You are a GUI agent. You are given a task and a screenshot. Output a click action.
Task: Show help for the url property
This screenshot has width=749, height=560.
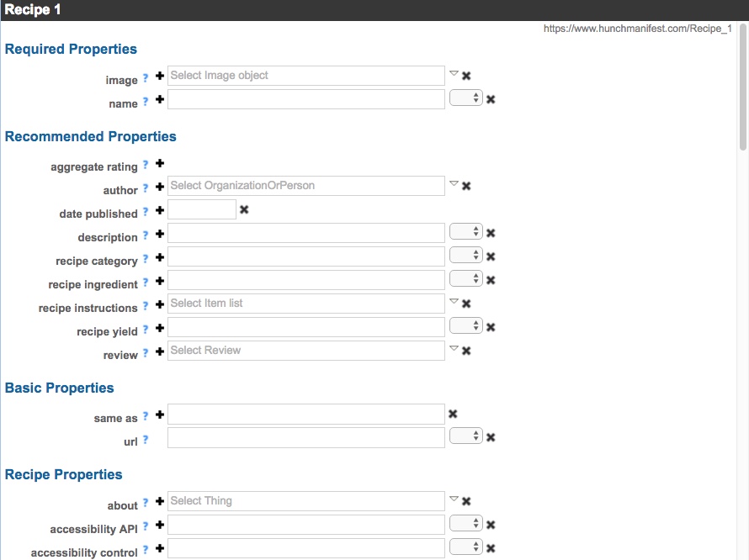tap(146, 439)
